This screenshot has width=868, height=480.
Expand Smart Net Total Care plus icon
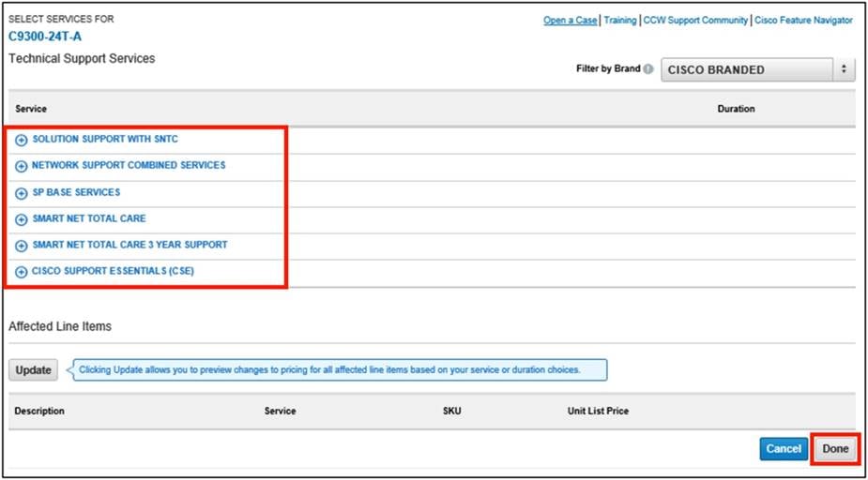(21, 219)
